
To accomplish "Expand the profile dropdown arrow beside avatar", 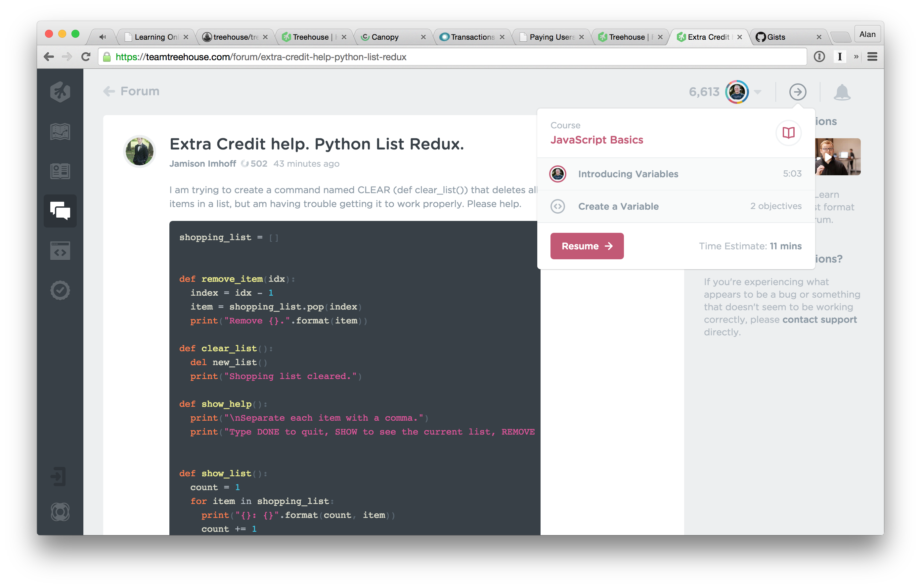I will click(757, 92).
